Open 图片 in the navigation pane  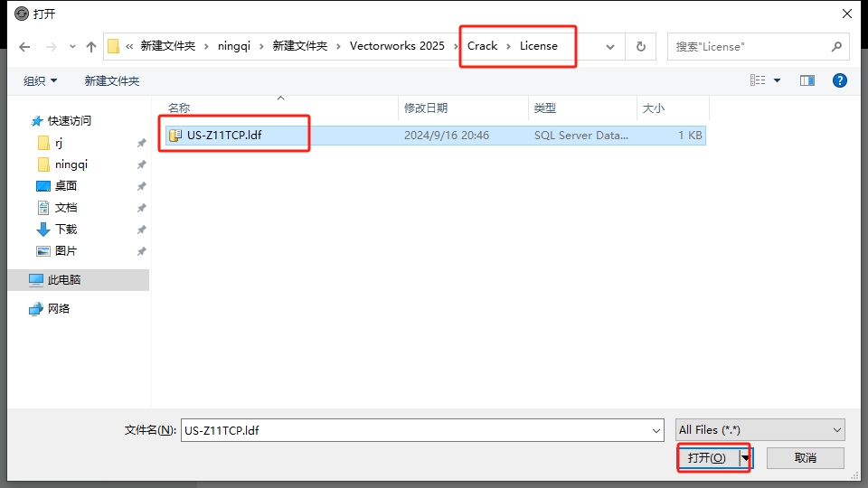[56, 250]
